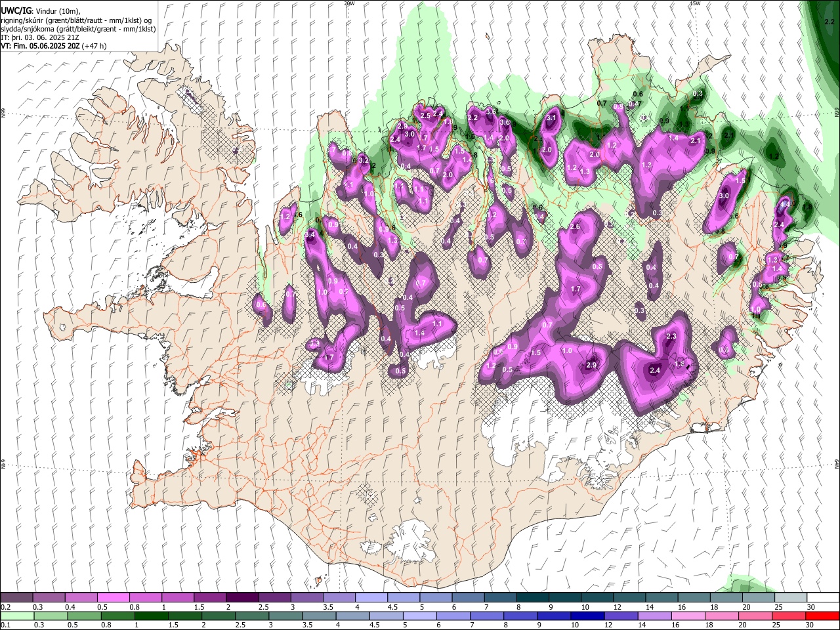Click the 'VT: Fim. 05.06.2025 20Z (+47 h)' line
This screenshot has width=840, height=630.
coord(53,46)
